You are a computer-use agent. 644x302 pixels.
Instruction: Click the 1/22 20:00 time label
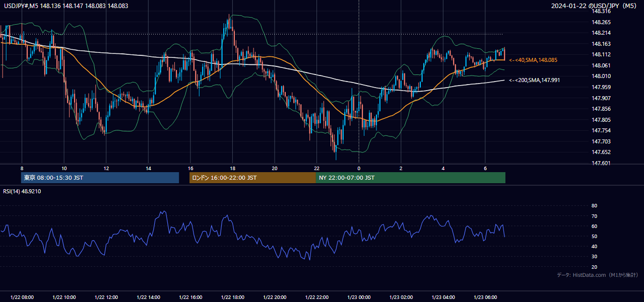tap(275, 297)
